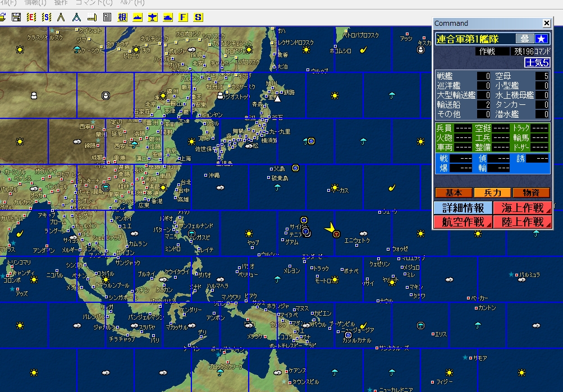Click the エニウェトク island label

357,241
